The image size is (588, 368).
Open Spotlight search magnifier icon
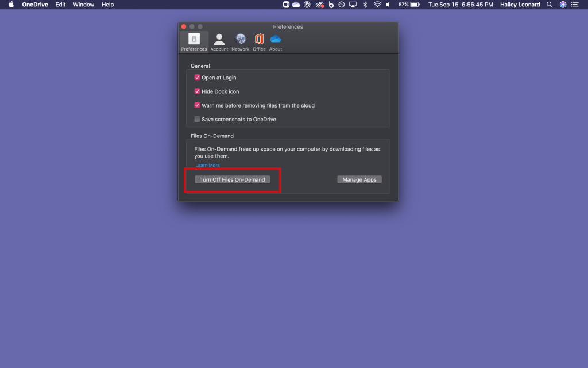click(x=550, y=5)
